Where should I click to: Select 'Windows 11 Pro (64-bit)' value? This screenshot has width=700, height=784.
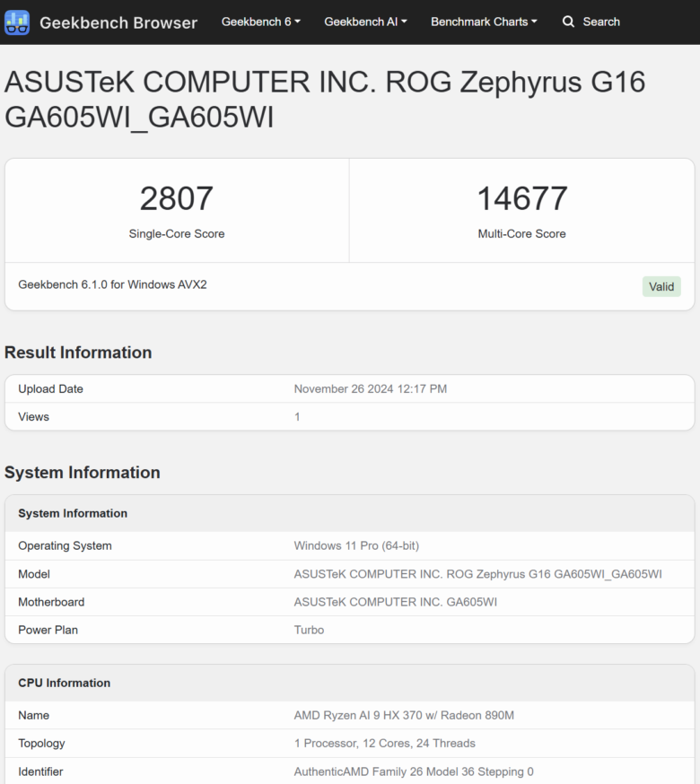pyautogui.click(x=356, y=546)
